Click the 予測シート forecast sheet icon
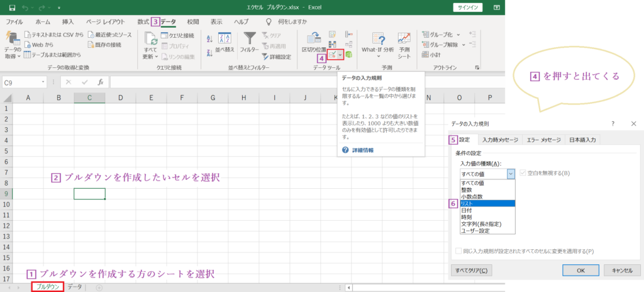This screenshot has width=644, height=292. click(x=404, y=39)
